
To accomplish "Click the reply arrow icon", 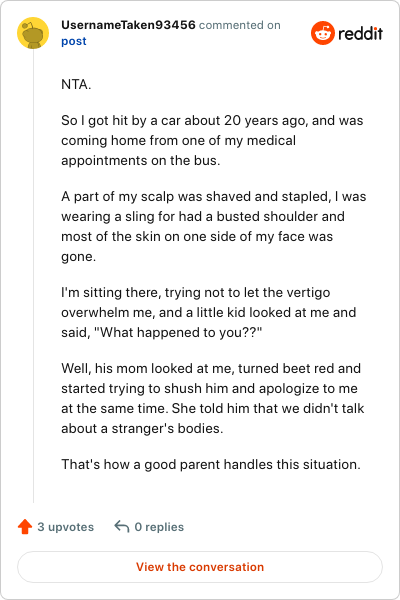I will click(x=122, y=527).
